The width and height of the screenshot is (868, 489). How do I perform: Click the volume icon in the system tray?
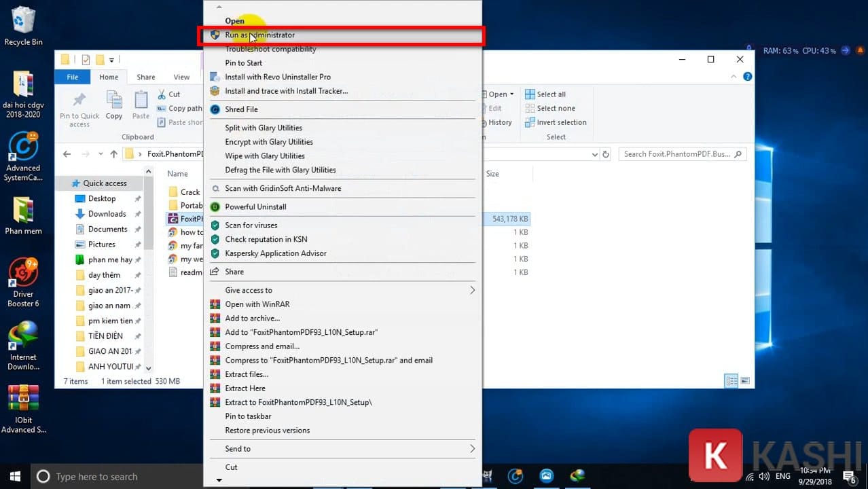[x=764, y=476]
